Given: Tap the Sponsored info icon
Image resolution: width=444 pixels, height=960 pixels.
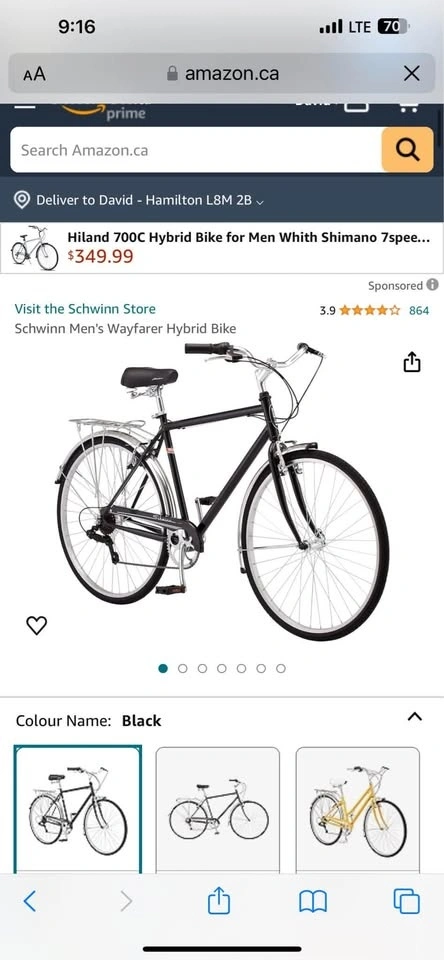Looking at the screenshot, I should [432, 285].
